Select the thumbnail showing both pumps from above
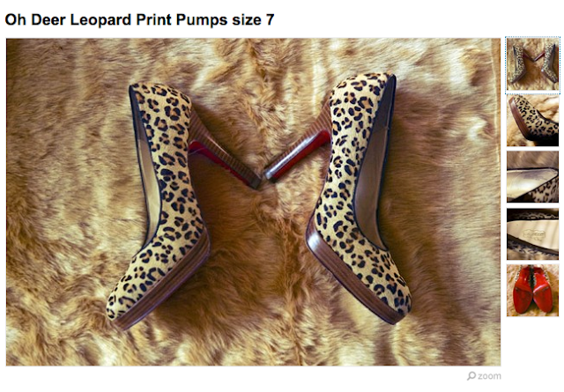 pos(532,64)
